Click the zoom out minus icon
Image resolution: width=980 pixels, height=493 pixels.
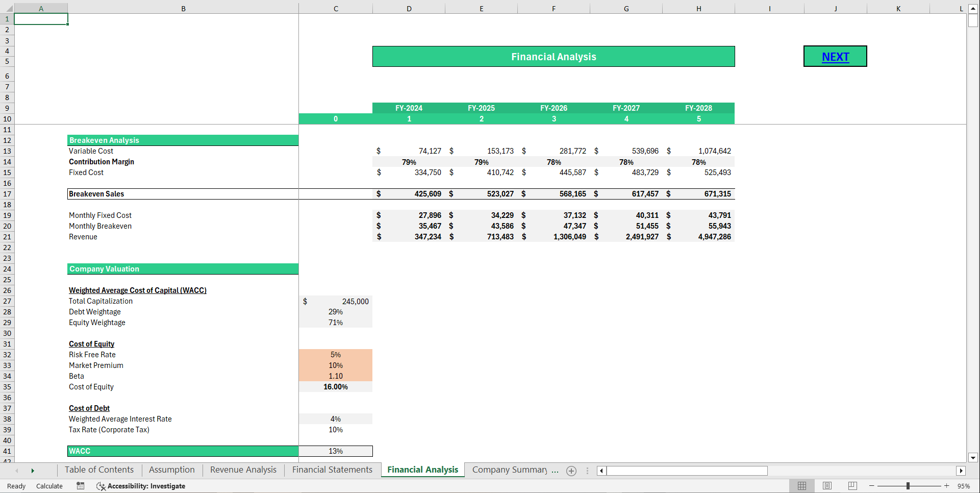pyautogui.click(x=871, y=486)
